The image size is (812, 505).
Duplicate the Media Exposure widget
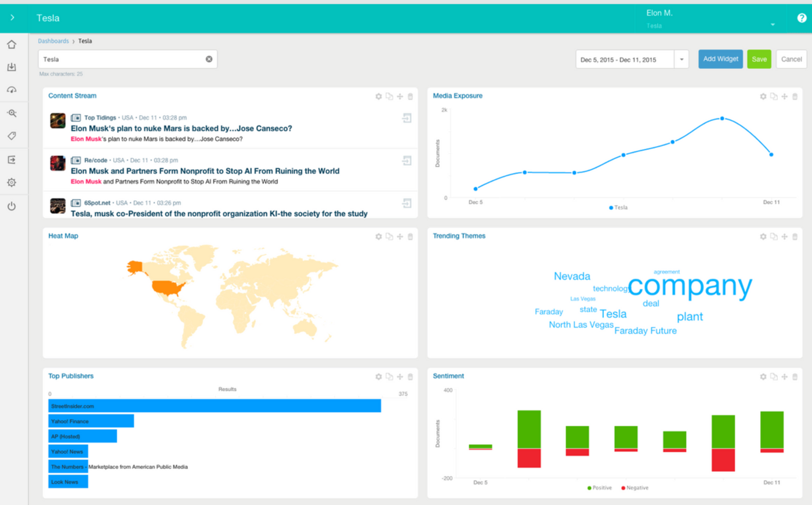[x=774, y=96]
